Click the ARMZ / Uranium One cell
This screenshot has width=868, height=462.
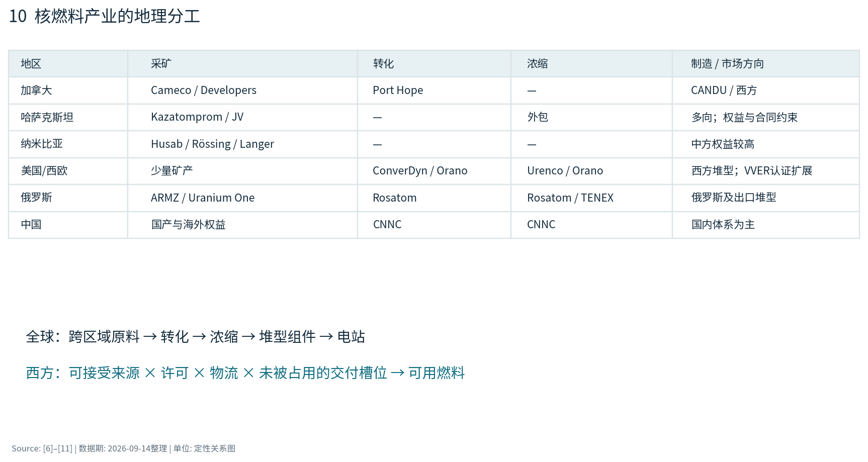point(242,198)
